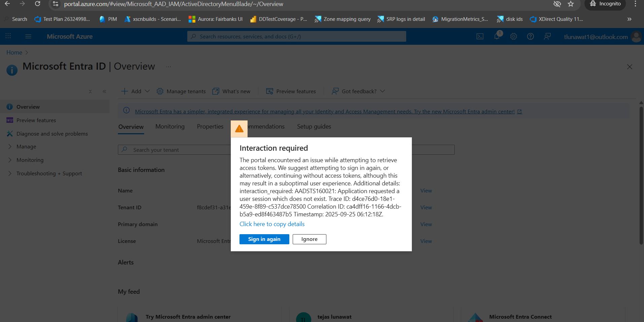Open the Incognito profile indicator

click(605, 4)
